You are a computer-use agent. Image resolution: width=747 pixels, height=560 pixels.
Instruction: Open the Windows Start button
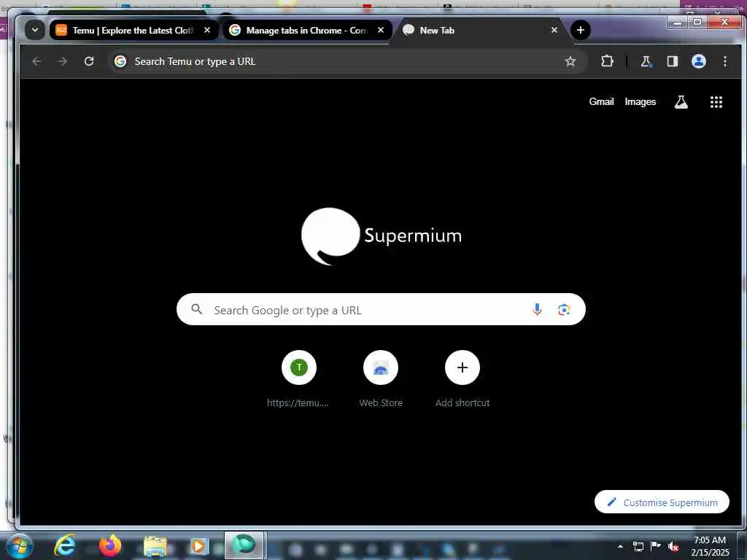pos(18,546)
